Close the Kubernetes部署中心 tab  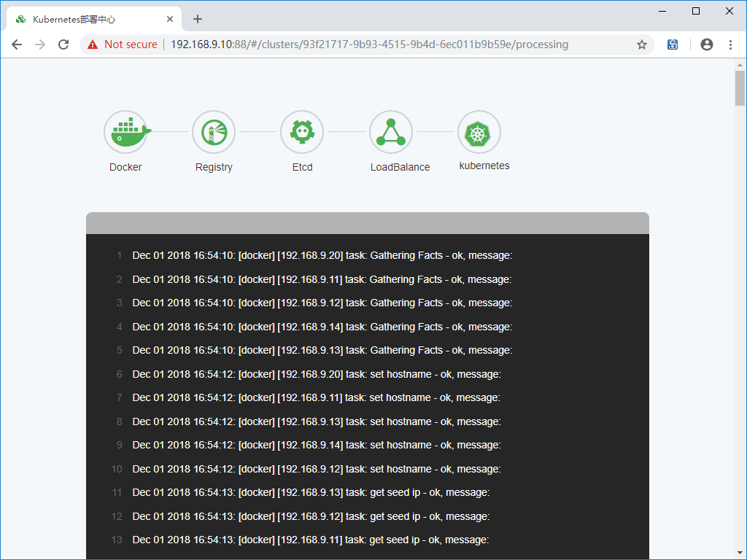click(x=169, y=19)
